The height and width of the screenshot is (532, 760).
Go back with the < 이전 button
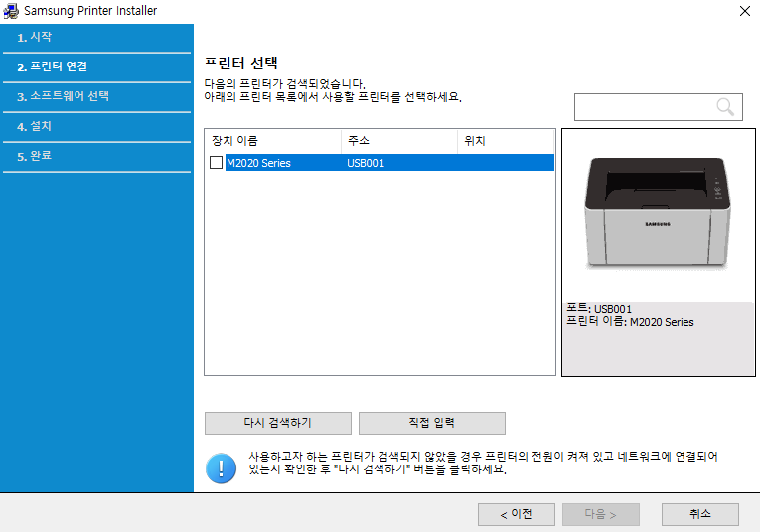pyautogui.click(x=517, y=514)
